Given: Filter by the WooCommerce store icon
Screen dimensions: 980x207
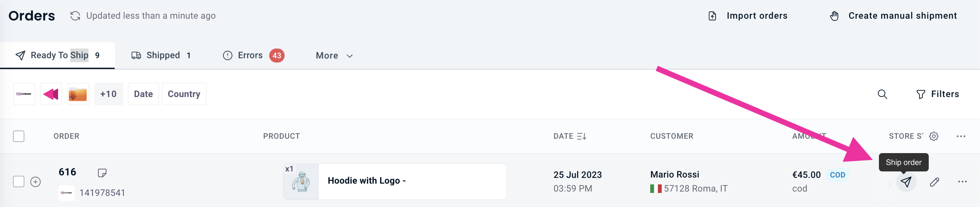Looking at the screenshot, I should tap(24, 94).
